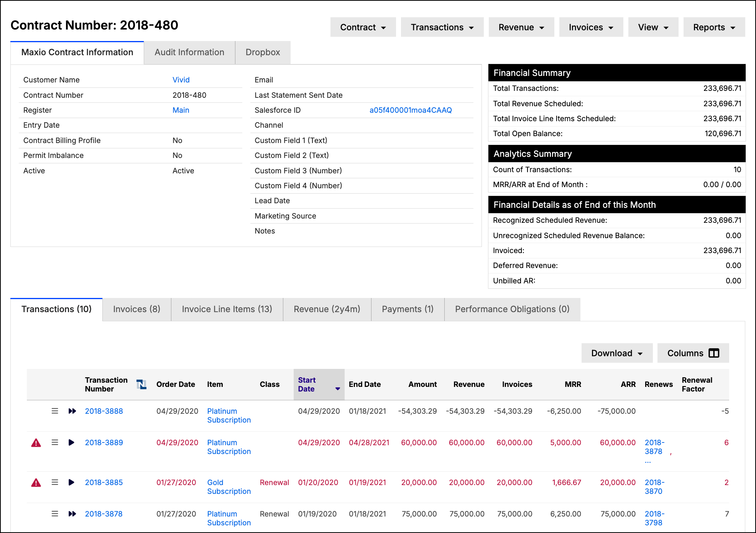Sort by Order Date column header
Viewport: 756px width, 533px height.
(x=176, y=384)
